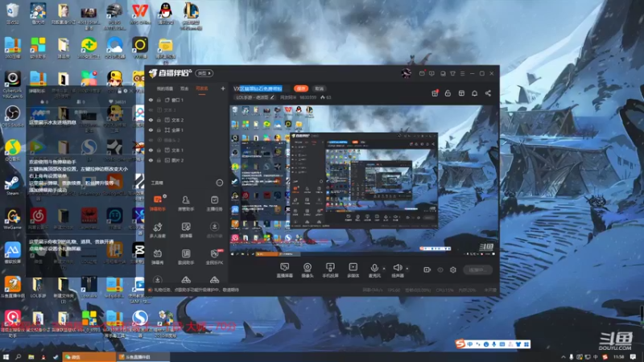Click the Sogou input method S logo
The image size is (644, 362).
460,343
